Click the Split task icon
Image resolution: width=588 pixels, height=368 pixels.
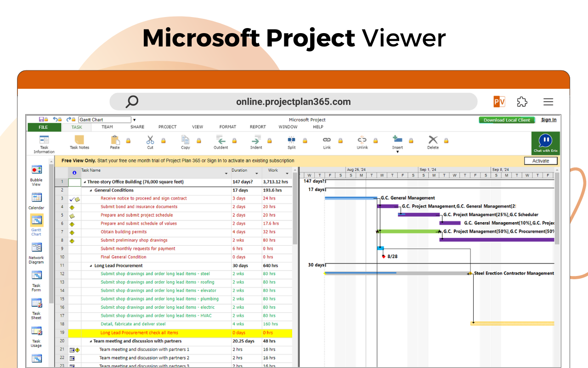click(291, 140)
